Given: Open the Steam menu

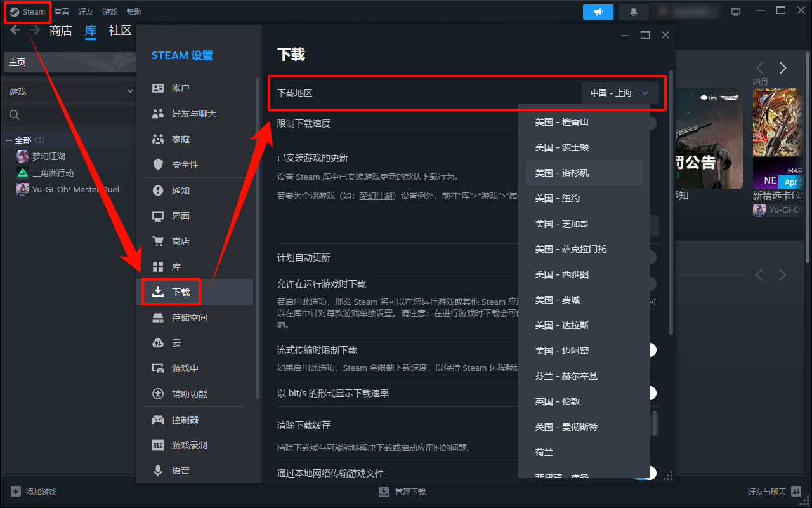Looking at the screenshot, I should point(28,12).
